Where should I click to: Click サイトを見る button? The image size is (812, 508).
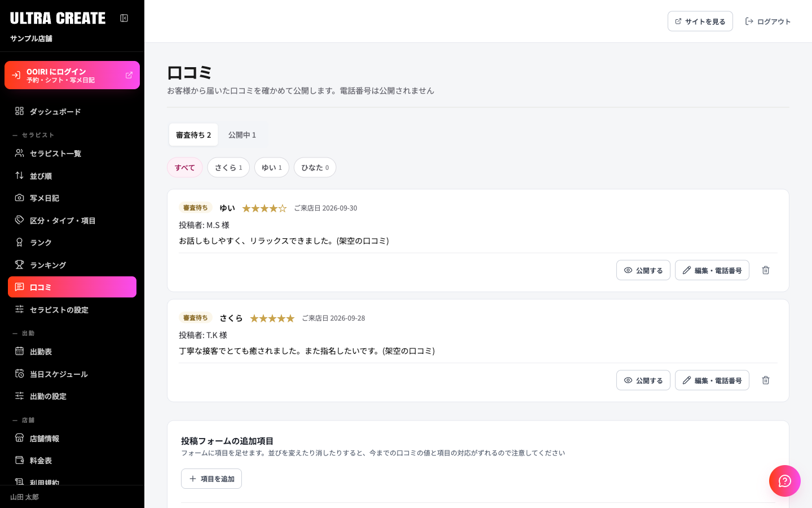tap(700, 21)
